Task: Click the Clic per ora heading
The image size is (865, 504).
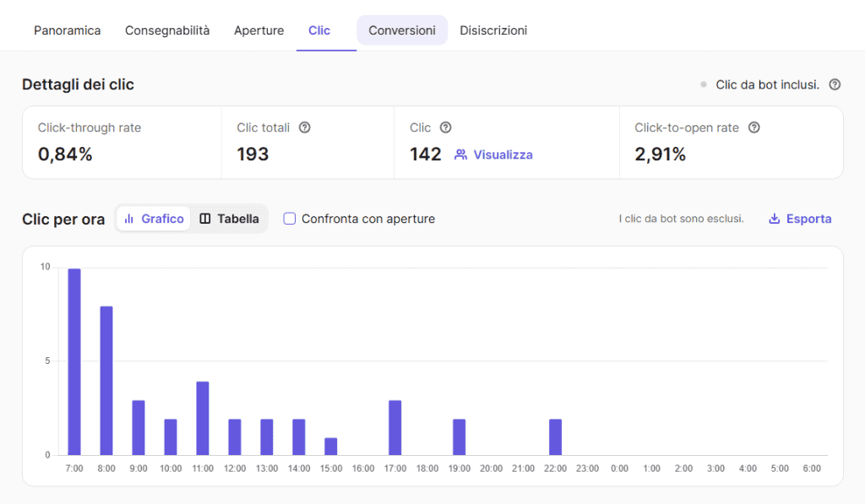Action: [x=63, y=219]
